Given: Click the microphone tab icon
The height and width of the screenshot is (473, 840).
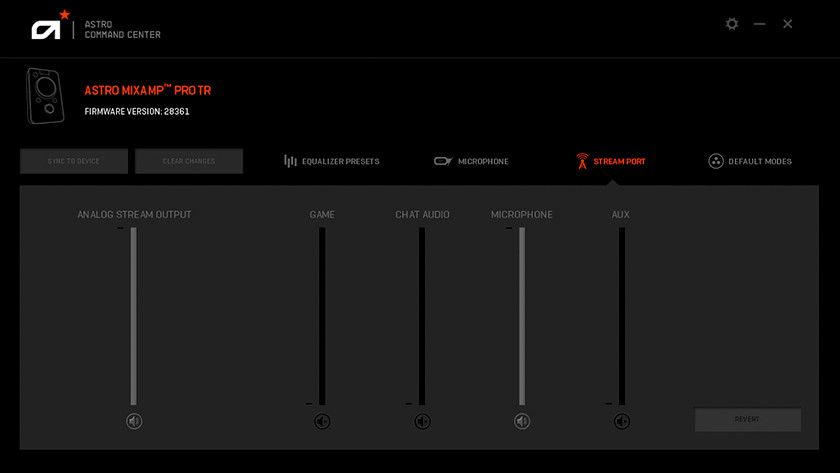Looking at the screenshot, I should tap(443, 161).
